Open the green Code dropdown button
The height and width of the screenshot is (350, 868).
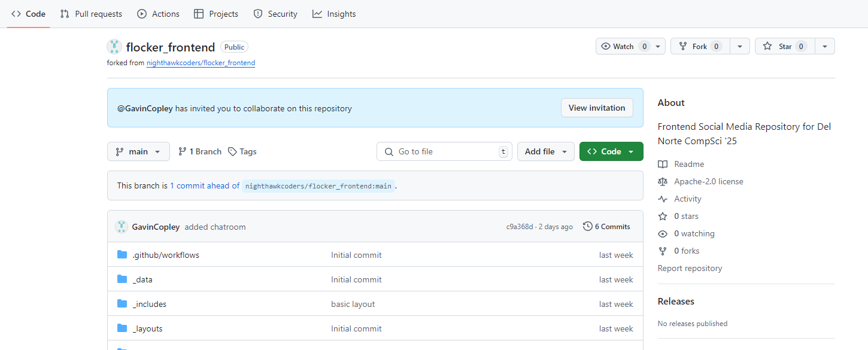[611, 151]
